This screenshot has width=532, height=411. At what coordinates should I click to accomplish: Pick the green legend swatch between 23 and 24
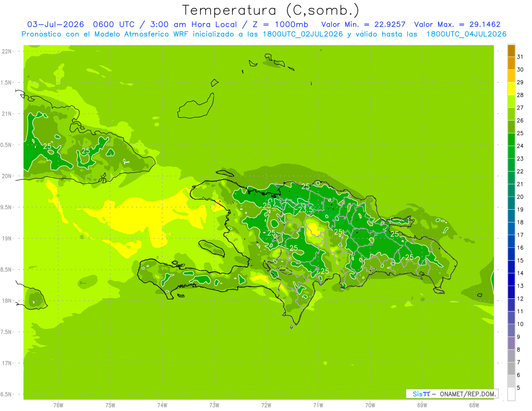pyautogui.click(x=512, y=153)
